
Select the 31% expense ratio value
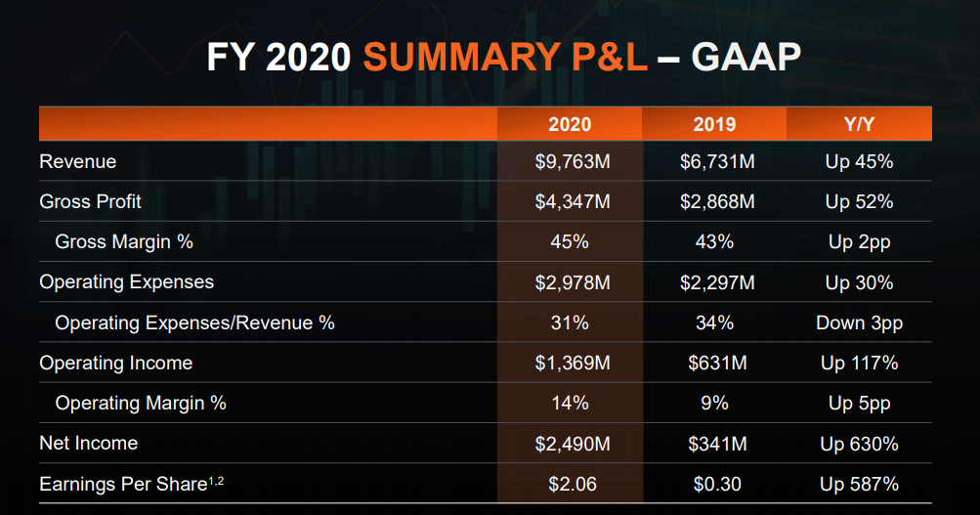(x=570, y=322)
